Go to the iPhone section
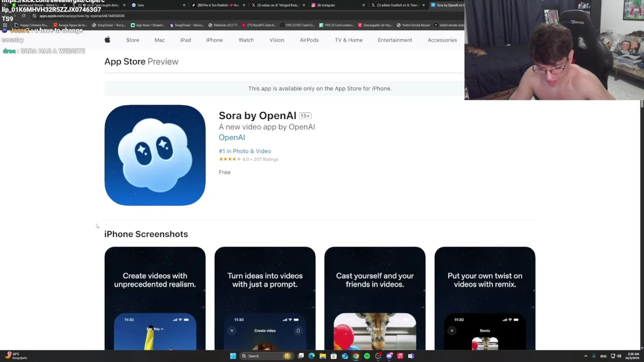644x362 pixels. tap(214, 40)
